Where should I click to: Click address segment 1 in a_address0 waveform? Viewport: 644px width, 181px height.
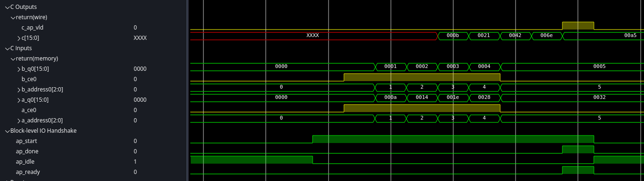[x=390, y=118]
